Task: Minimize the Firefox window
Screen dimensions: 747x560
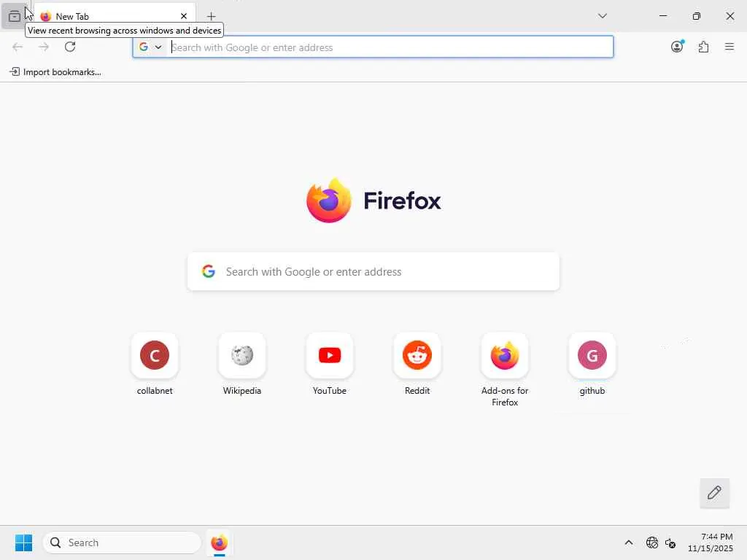Action: click(x=663, y=16)
